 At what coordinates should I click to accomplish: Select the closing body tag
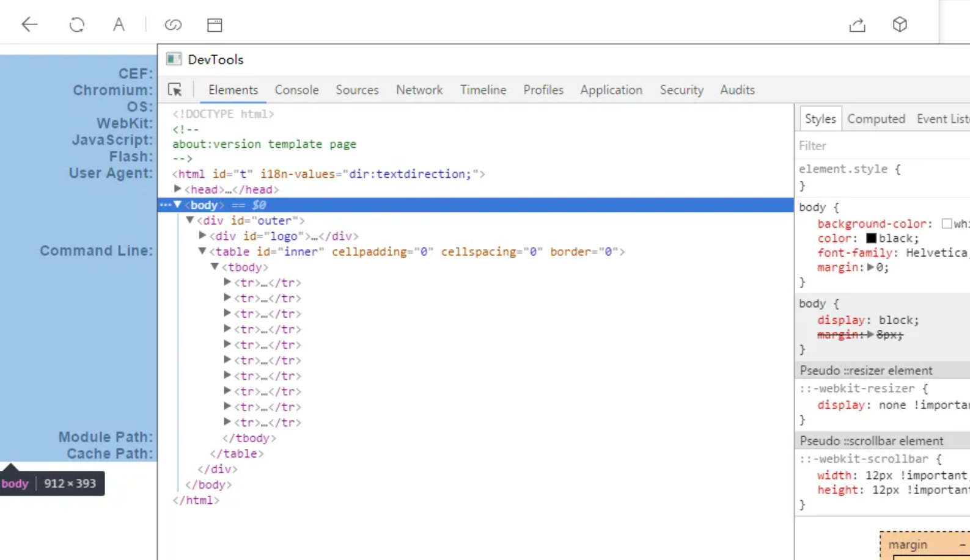point(208,484)
